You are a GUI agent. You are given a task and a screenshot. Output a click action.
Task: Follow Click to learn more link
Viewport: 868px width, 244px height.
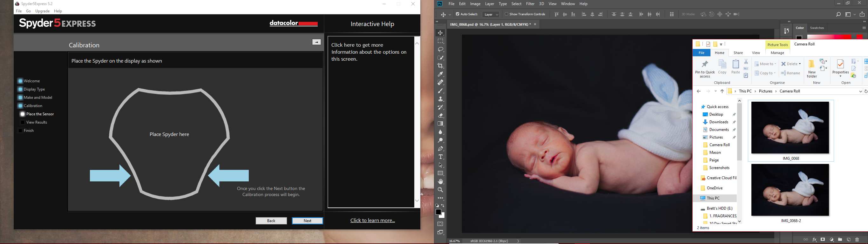click(372, 220)
